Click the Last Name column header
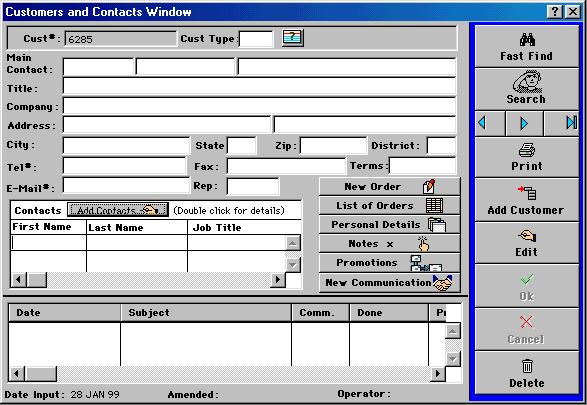This screenshot has height=405, width=587. pos(137,227)
